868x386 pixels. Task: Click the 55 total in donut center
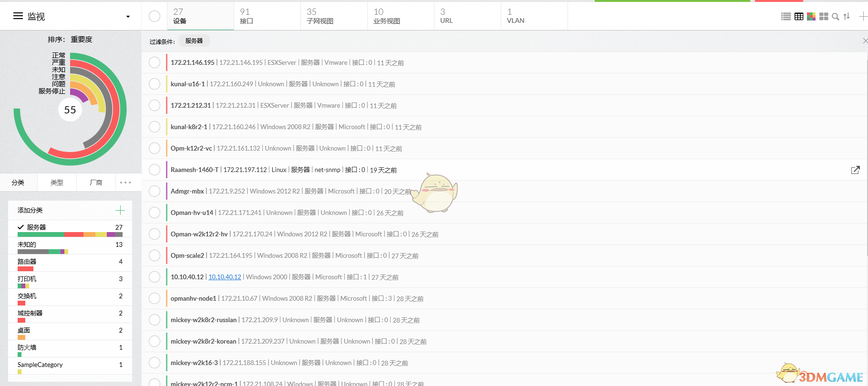[x=70, y=110]
